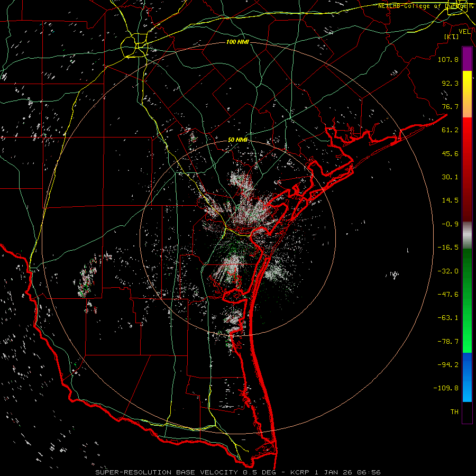Click the 50 NMI range ring label
This screenshot has height=476, width=476.
tap(237, 140)
